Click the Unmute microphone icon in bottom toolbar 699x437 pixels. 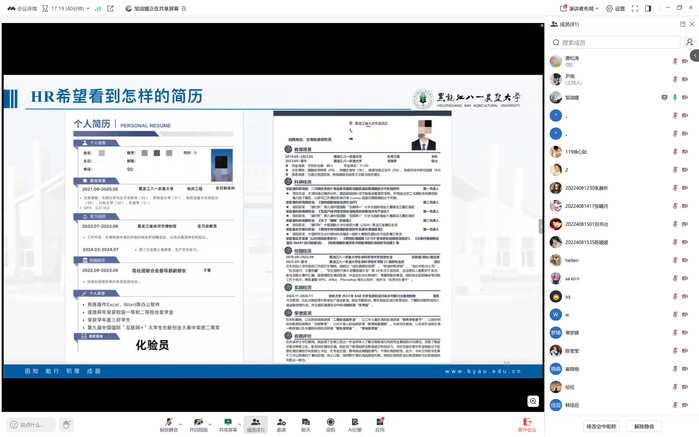pyautogui.click(x=168, y=422)
